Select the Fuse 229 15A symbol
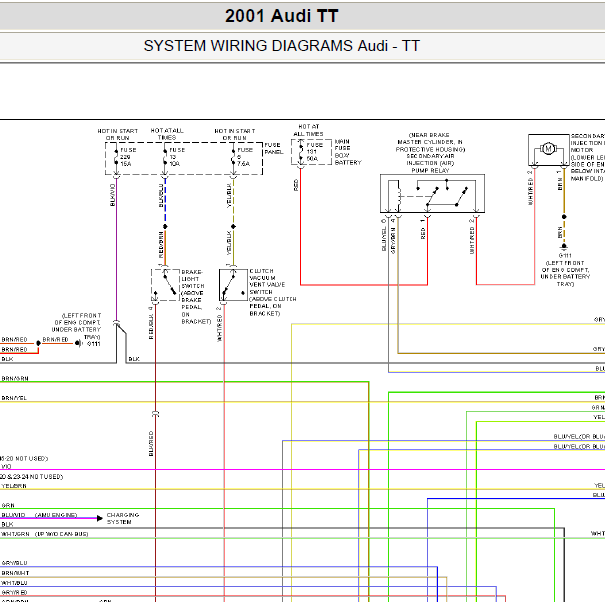Screen dimensions: 605x602 pyautogui.click(x=116, y=157)
